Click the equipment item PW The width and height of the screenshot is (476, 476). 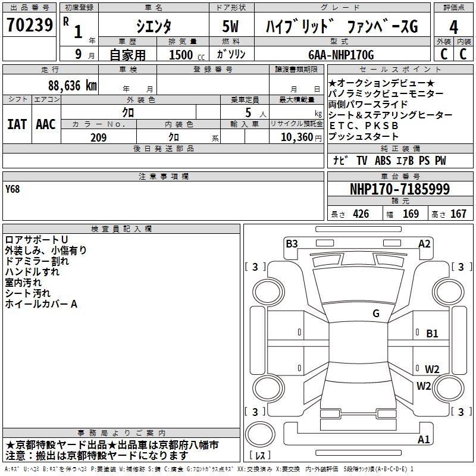click(440, 160)
